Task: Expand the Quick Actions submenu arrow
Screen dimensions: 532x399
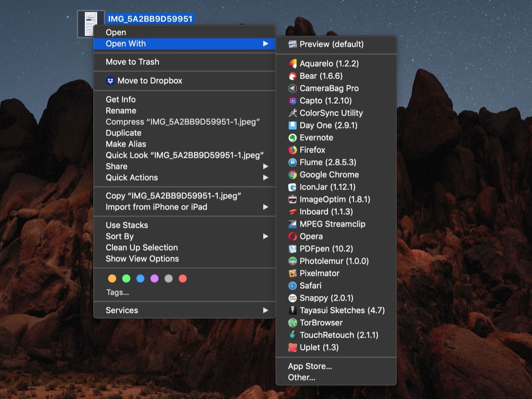Action: [265, 178]
